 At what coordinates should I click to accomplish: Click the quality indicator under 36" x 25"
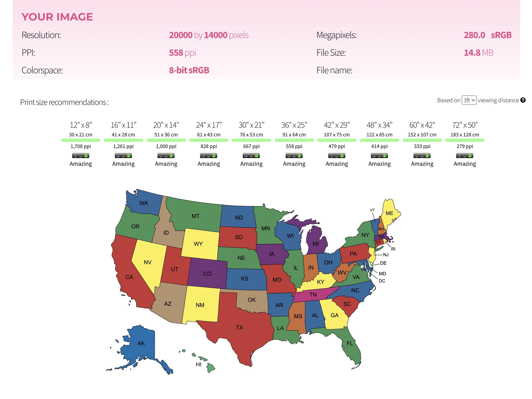pos(294,156)
